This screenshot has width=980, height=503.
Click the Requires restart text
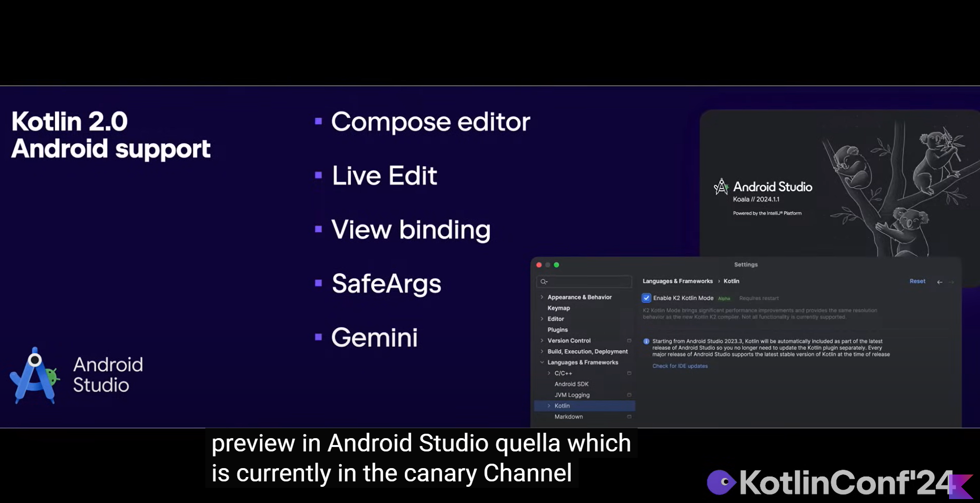[759, 298]
